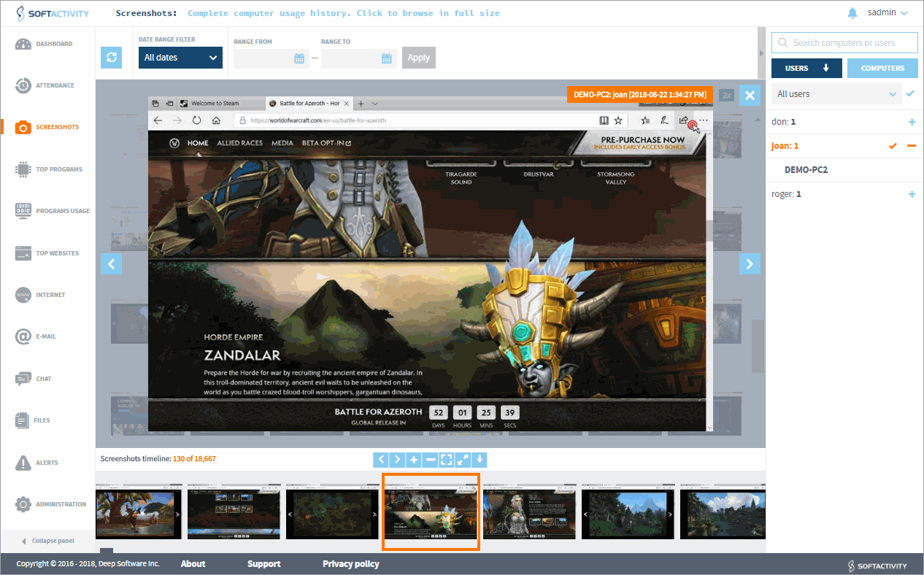Open the Privacy policy link
The image size is (924, 575).
[350, 563]
